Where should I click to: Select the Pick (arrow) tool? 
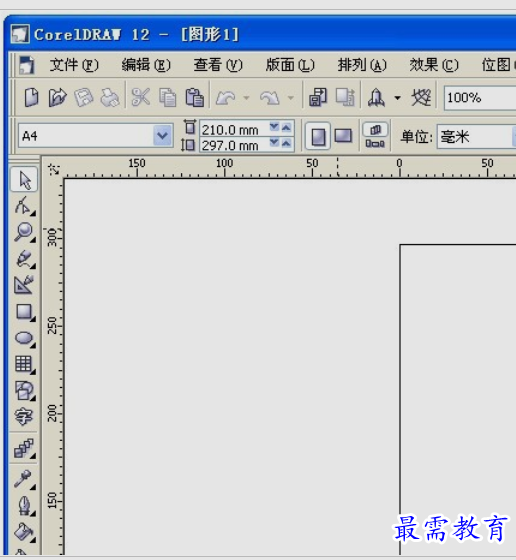(24, 179)
